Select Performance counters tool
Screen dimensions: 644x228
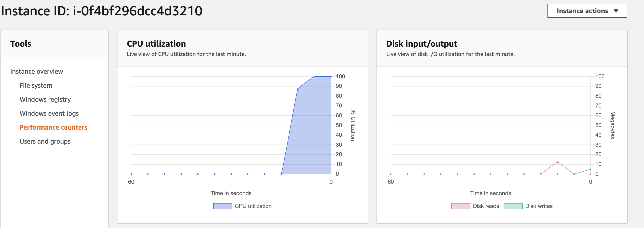pos(53,127)
